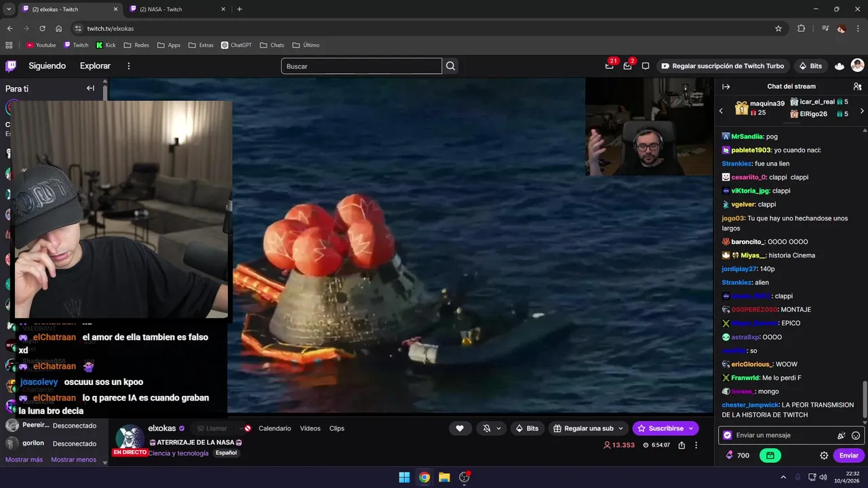868x488 pixels.
Task: Open Windows Start button
Action: (x=404, y=477)
